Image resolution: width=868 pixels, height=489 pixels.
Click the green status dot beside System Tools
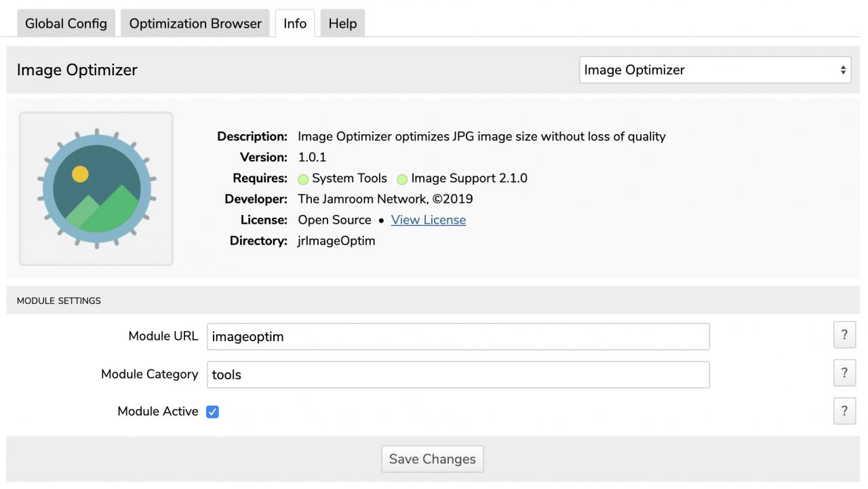[x=303, y=180]
